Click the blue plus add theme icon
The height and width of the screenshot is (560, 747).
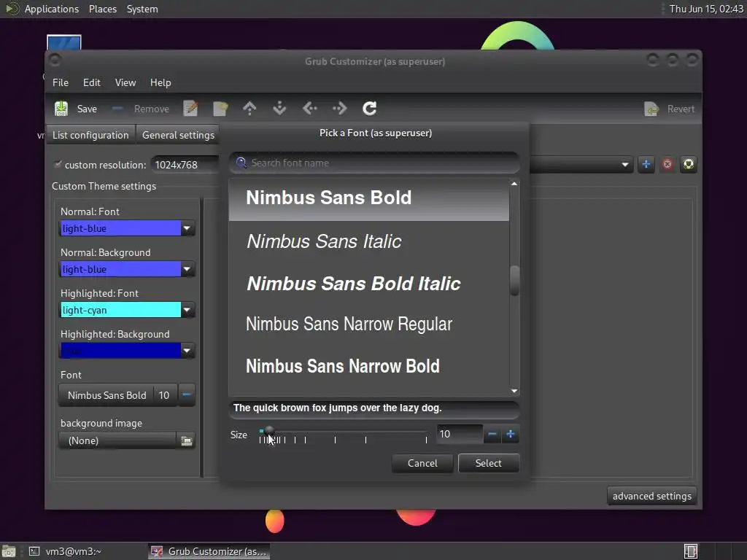[x=646, y=164]
